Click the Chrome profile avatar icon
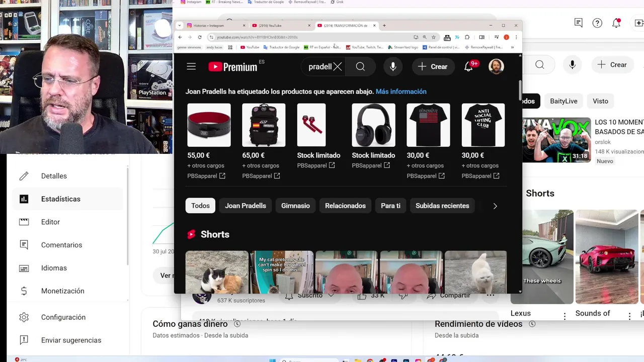The width and height of the screenshot is (644, 362). [x=506, y=37]
